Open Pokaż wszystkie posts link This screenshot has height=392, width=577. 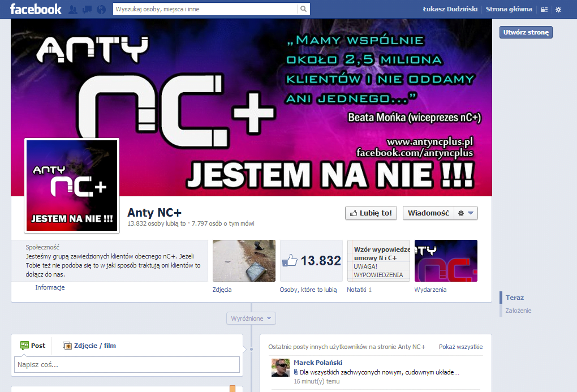(462, 347)
